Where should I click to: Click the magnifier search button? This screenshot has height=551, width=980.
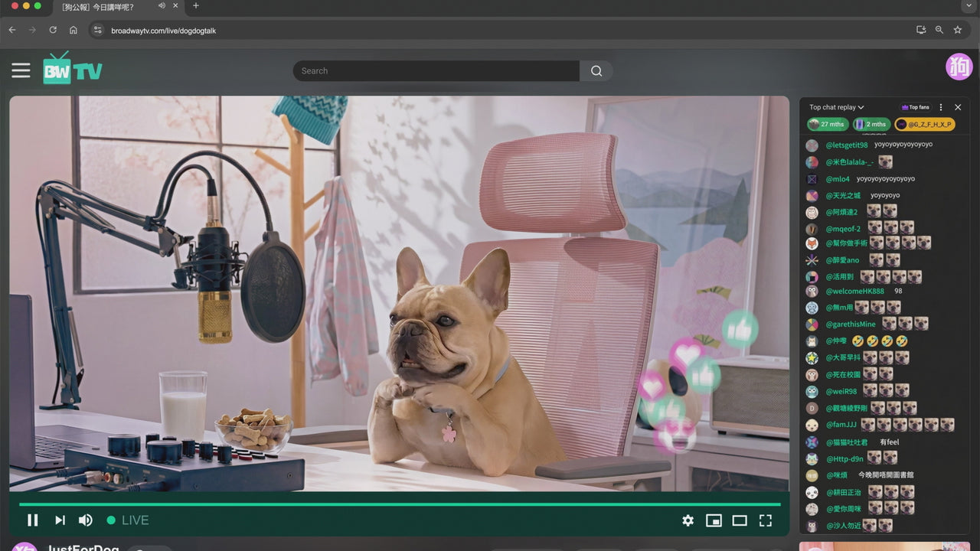(596, 71)
